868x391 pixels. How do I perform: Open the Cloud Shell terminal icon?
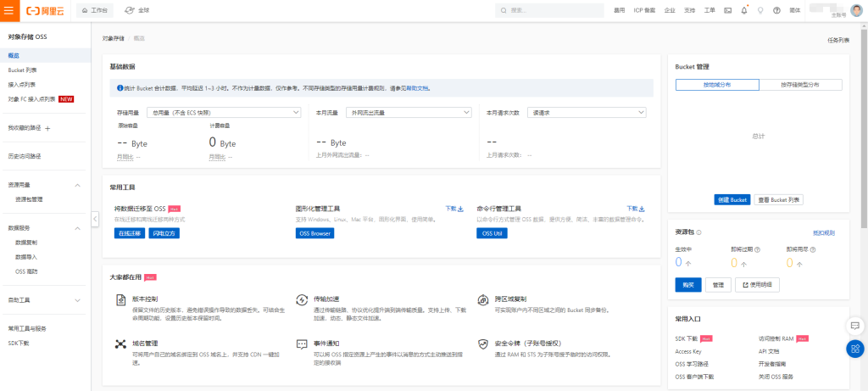(x=728, y=10)
